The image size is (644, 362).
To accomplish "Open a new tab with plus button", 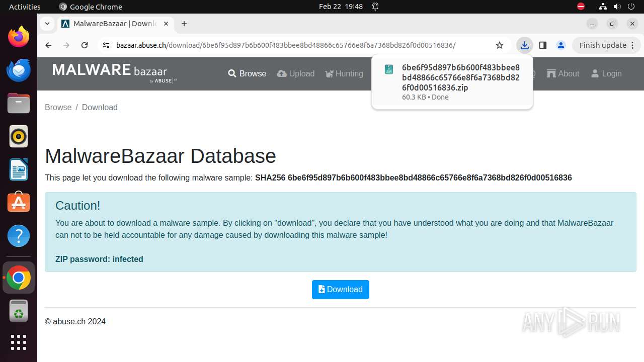I will (x=184, y=24).
